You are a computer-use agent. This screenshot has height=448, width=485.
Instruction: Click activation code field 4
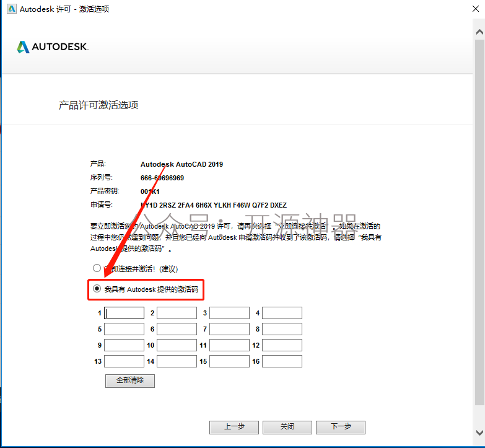282,313
